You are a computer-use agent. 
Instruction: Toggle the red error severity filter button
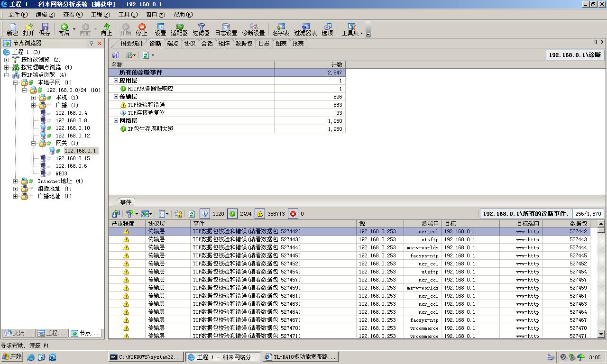click(x=293, y=214)
